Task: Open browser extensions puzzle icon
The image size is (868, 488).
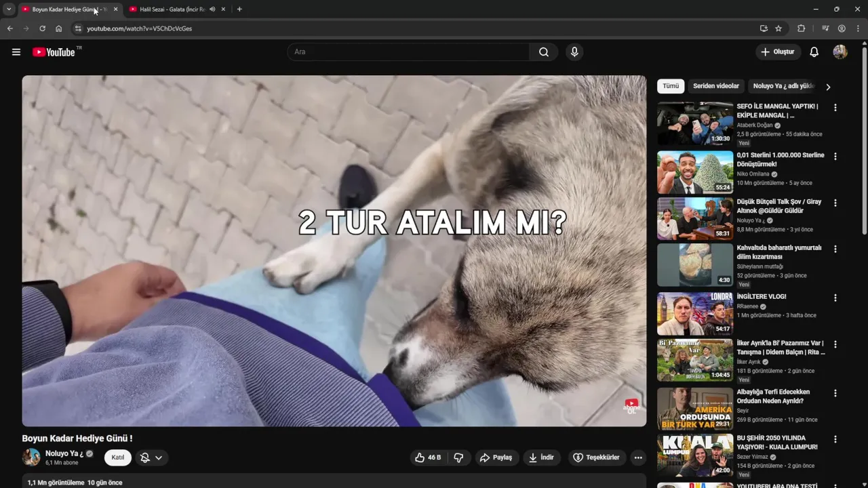Action: tap(801, 28)
